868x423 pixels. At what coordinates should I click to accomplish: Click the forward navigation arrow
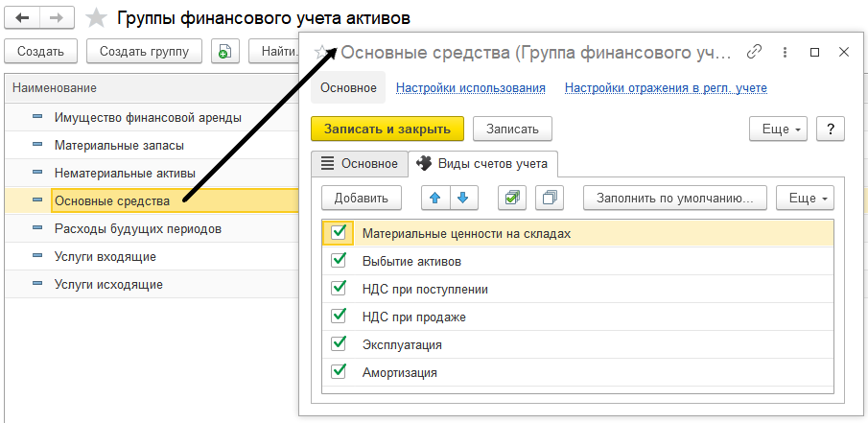(56, 18)
